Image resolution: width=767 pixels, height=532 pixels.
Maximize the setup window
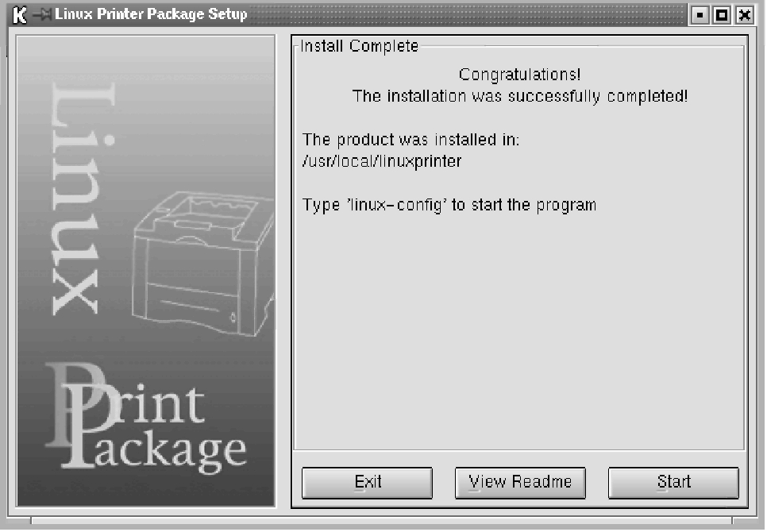[722, 15]
